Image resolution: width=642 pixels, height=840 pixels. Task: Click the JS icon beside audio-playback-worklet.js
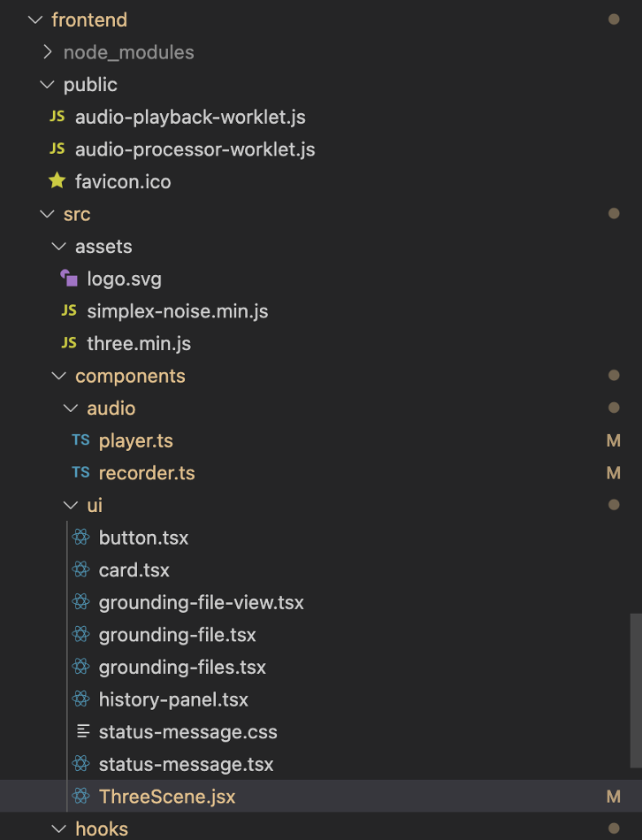pyautogui.click(x=57, y=117)
